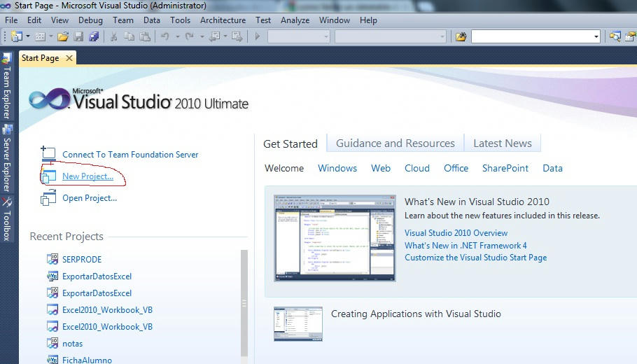
Task: Switch to Guidance and Resources tab
Action: click(395, 143)
